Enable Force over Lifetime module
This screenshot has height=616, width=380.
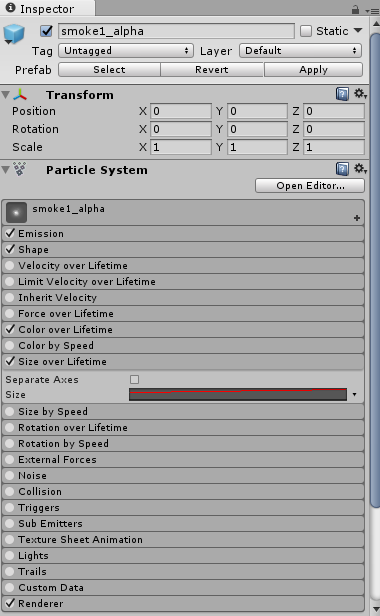coord(10,314)
